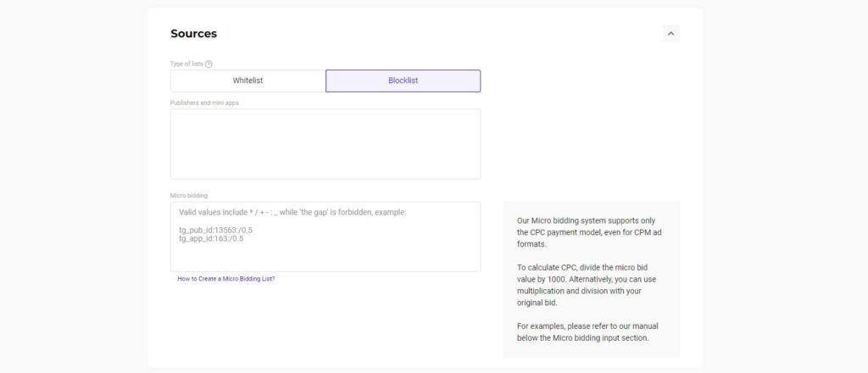868x373 pixels.
Task: Click the Micro bidding field label
Action: pyautogui.click(x=189, y=195)
